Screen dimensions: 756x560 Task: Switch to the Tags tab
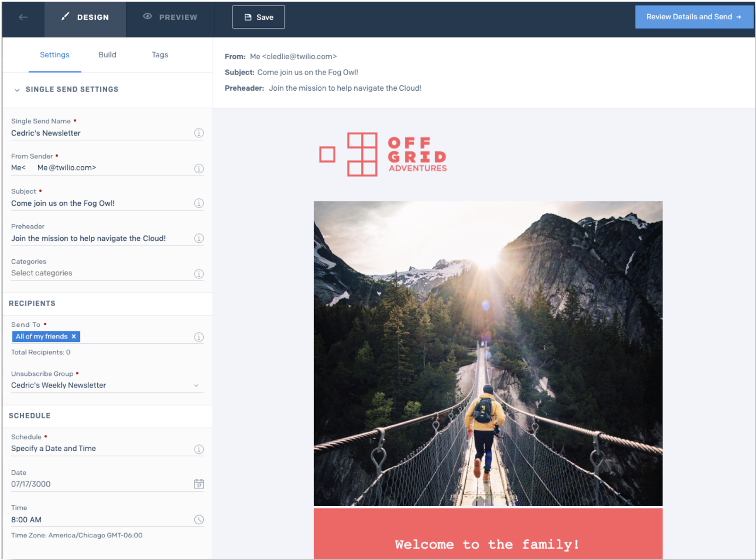[159, 55]
